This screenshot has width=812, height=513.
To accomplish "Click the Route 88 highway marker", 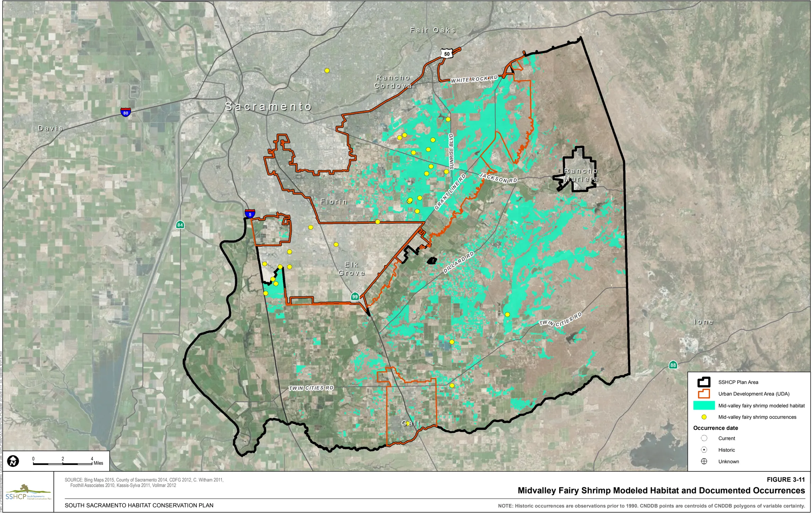I will (x=673, y=365).
